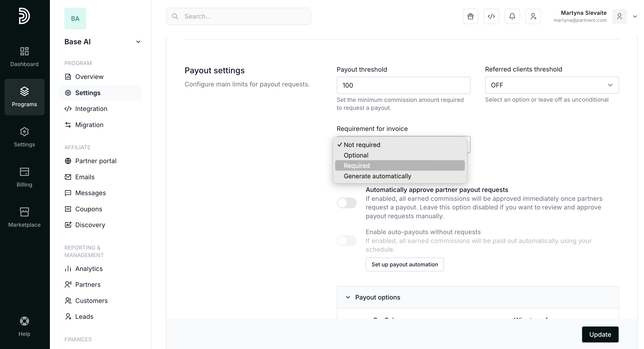The width and height of the screenshot is (644, 349).
Task: Open Help lifebuoy icon
Action: click(24, 327)
